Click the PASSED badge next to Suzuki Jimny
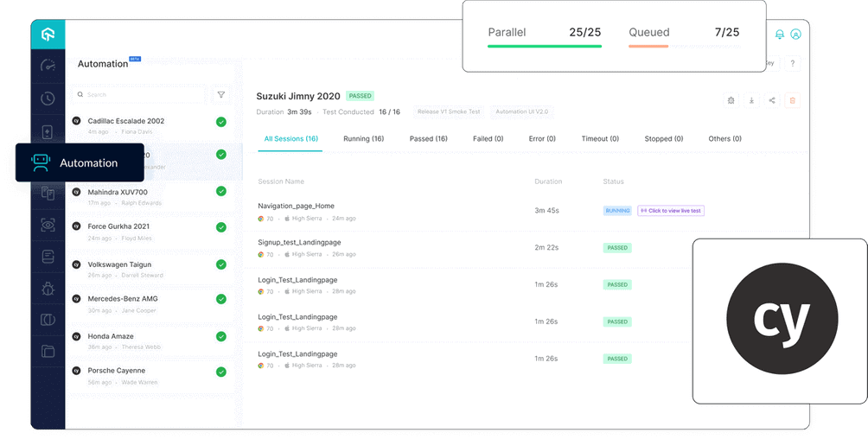The width and height of the screenshot is (868, 439). point(360,96)
